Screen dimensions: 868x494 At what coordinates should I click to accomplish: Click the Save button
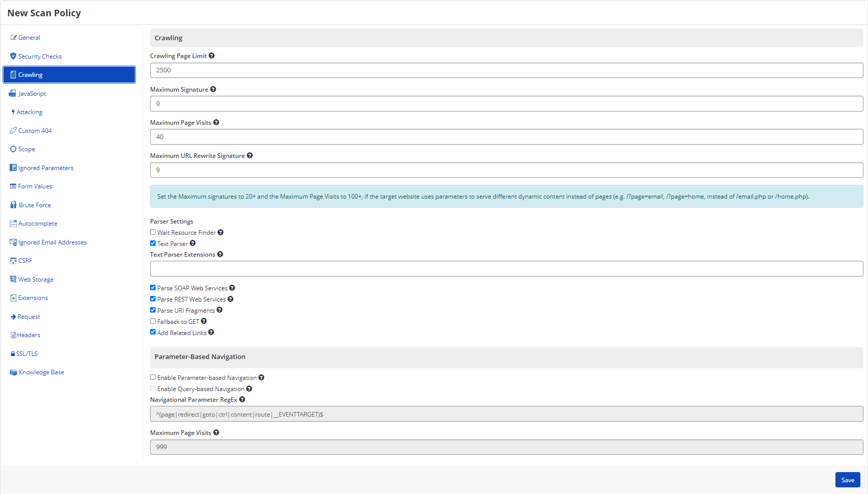tap(847, 479)
